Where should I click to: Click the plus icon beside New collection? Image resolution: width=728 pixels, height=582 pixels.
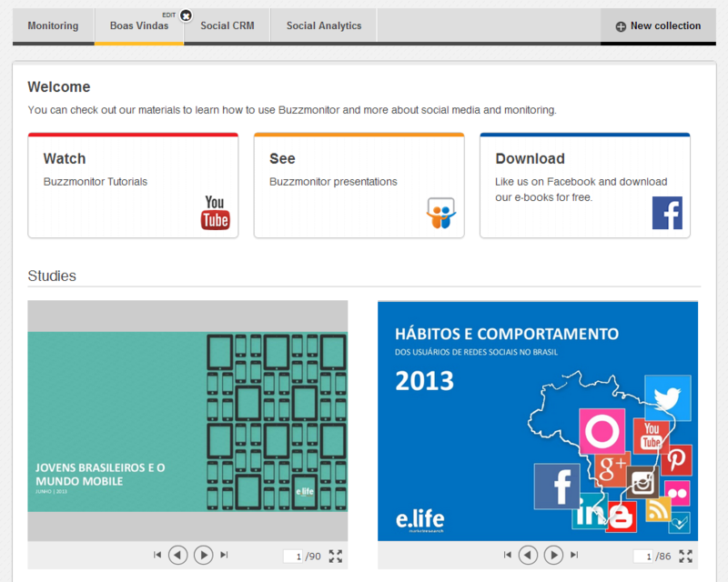(x=621, y=26)
